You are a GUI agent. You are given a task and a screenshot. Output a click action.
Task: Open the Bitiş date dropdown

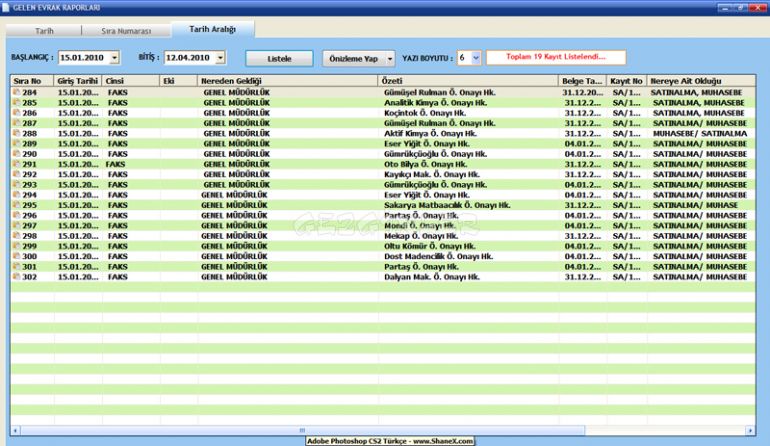(x=220, y=59)
